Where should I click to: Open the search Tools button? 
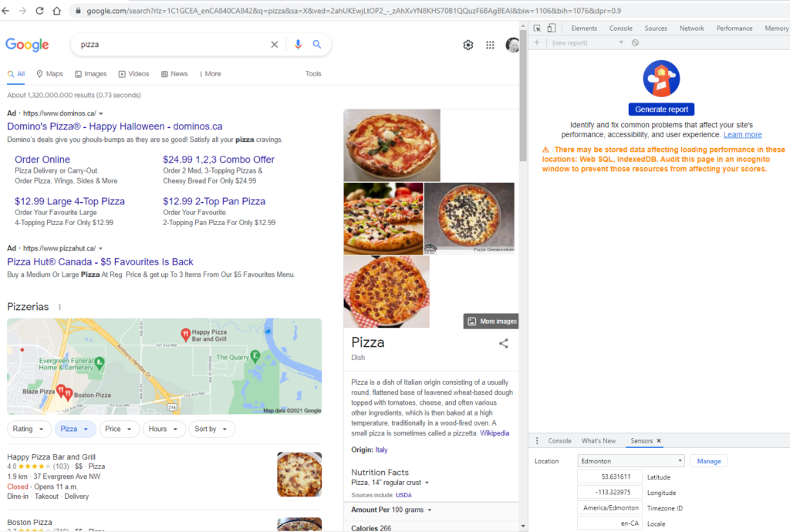(313, 74)
